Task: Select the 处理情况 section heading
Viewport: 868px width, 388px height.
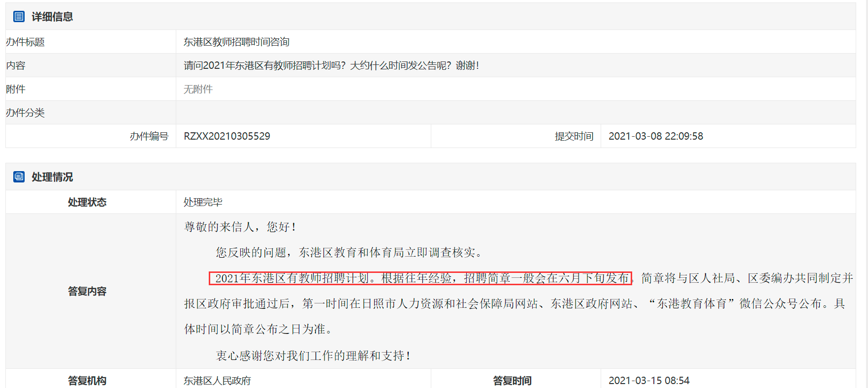Action: [52, 177]
